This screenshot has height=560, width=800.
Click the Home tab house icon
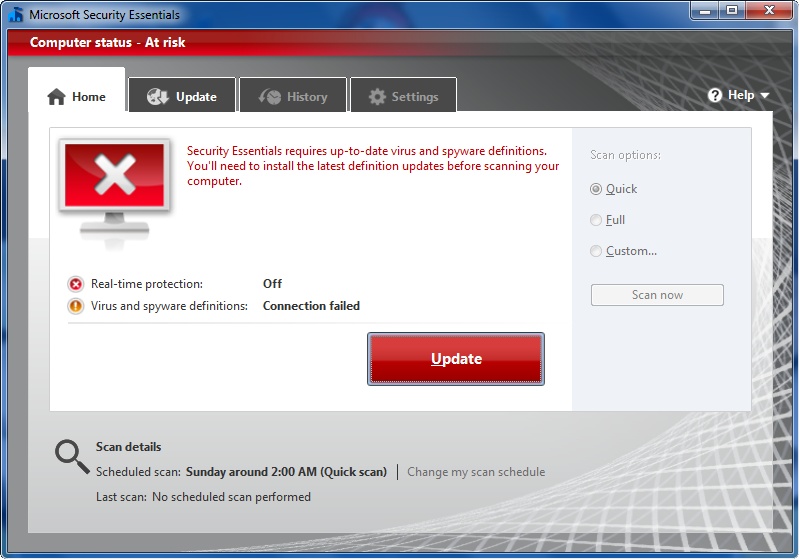coord(56,96)
